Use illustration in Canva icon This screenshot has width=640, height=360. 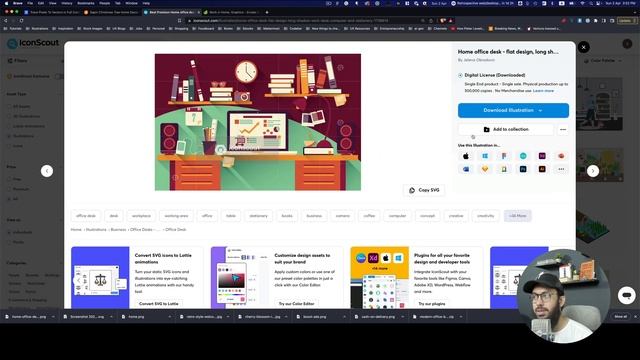click(x=523, y=156)
